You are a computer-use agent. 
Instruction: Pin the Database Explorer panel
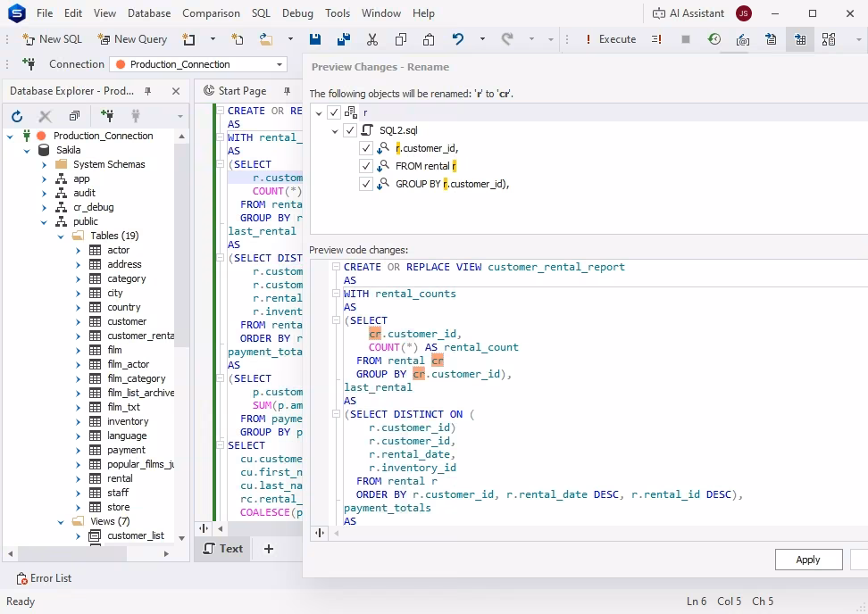148,91
